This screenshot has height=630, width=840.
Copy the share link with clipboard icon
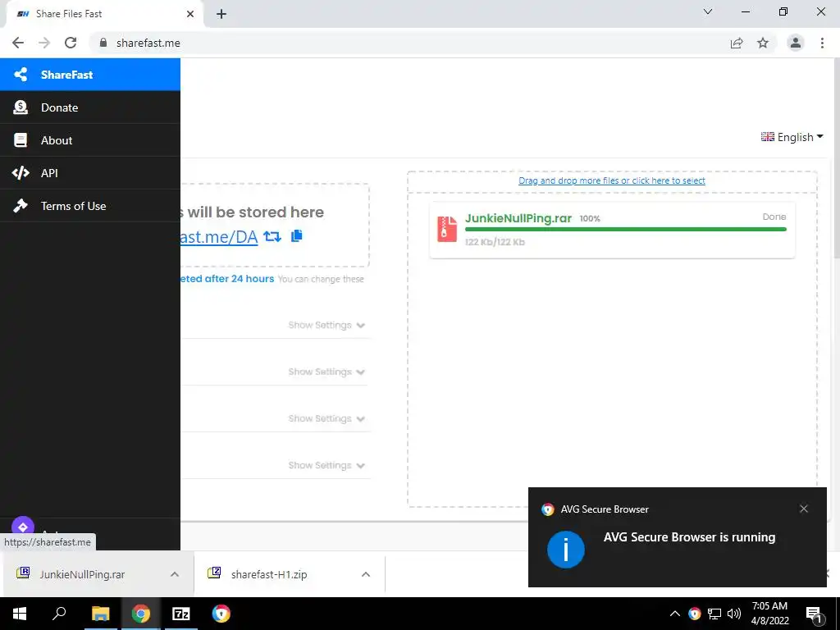(297, 235)
